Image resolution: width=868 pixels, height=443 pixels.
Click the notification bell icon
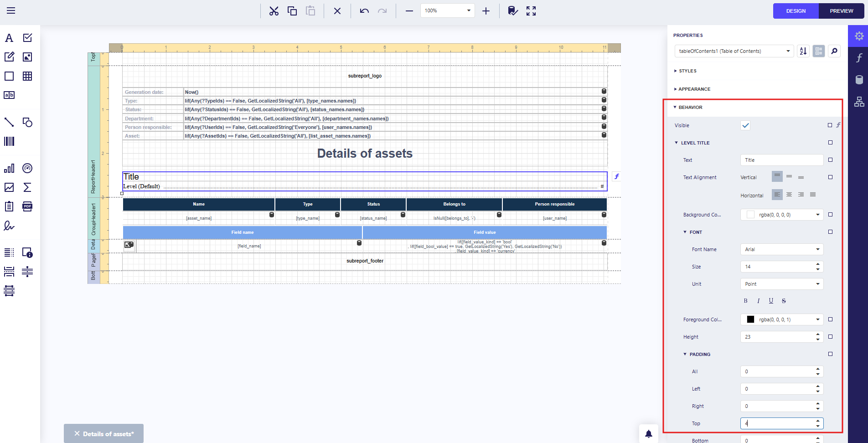648,433
